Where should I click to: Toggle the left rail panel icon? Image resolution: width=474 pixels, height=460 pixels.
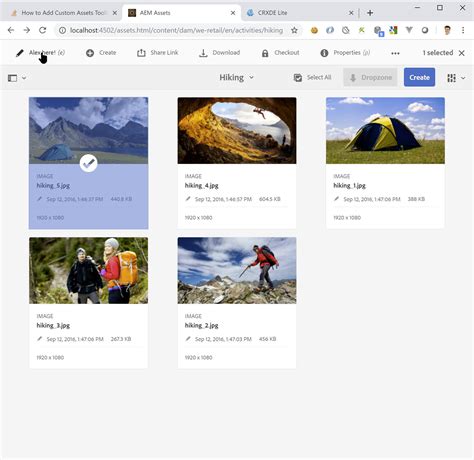coord(12,78)
